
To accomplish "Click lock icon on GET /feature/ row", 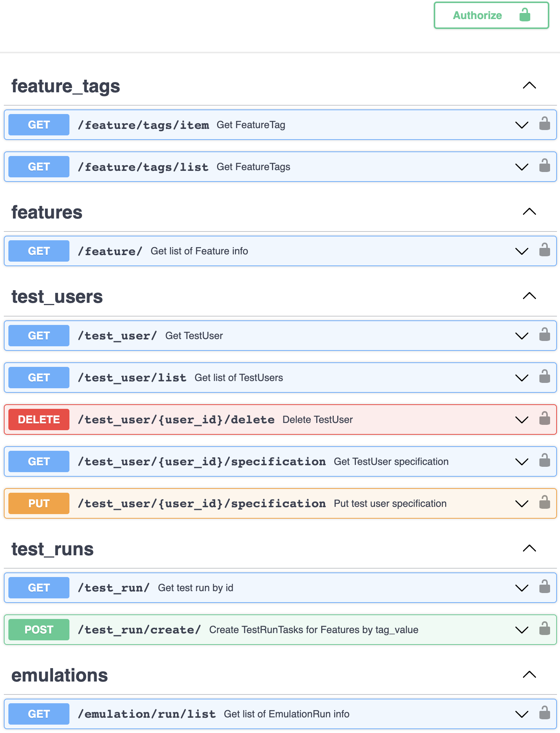I will tap(544, 250).
